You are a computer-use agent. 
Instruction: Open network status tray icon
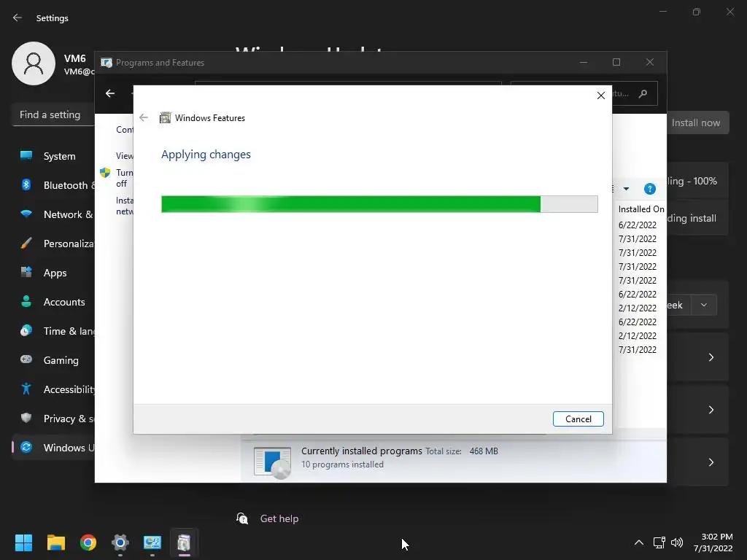pyautogui.click(x=659, y=542)
